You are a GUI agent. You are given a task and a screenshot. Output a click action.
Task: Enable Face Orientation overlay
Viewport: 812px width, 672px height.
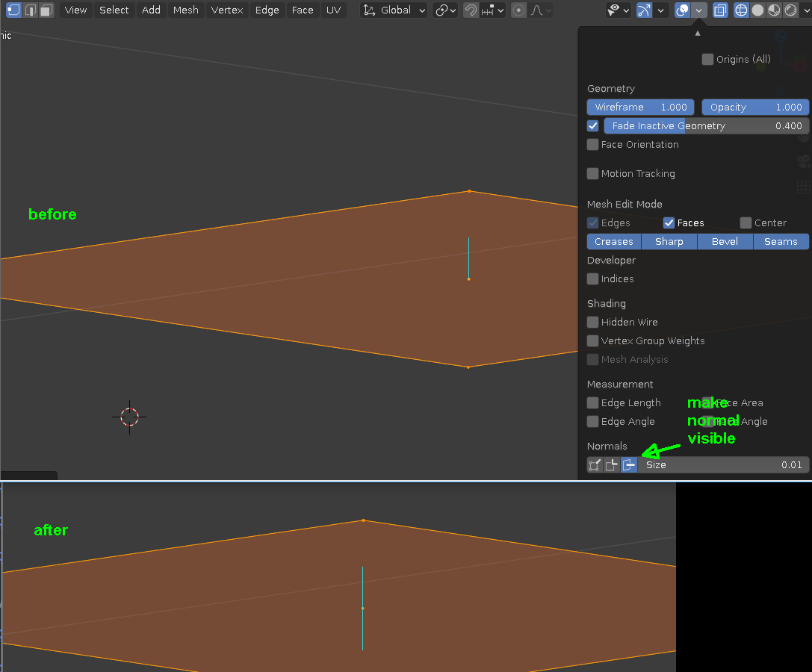point(593,144)
